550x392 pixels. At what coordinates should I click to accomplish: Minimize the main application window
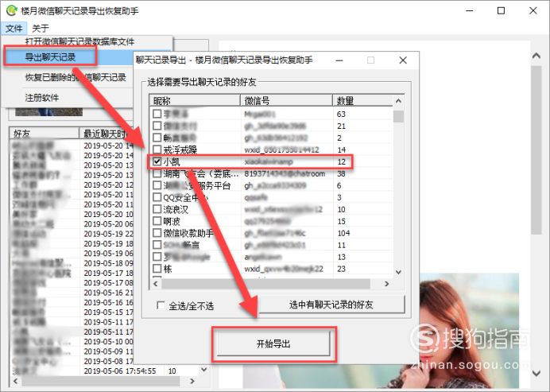click(x=469, y=11)
